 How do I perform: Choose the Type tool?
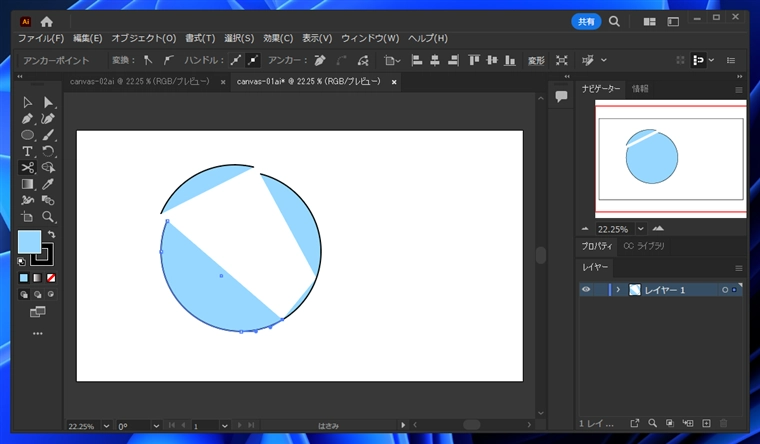coord(27,152)
